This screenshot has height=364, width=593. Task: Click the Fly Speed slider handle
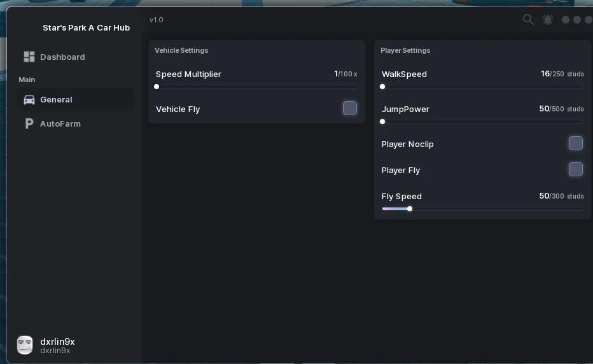pyautogui.click(x=410, y=209)
